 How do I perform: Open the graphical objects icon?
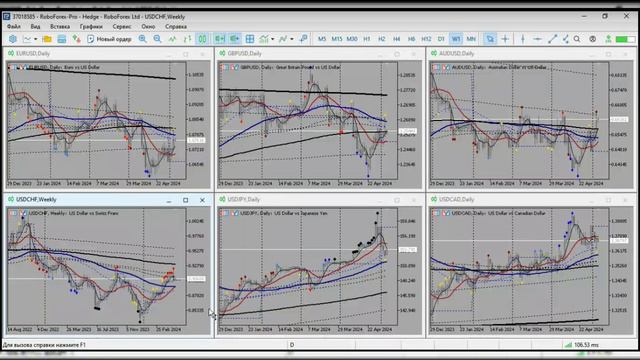coord(283,39)
